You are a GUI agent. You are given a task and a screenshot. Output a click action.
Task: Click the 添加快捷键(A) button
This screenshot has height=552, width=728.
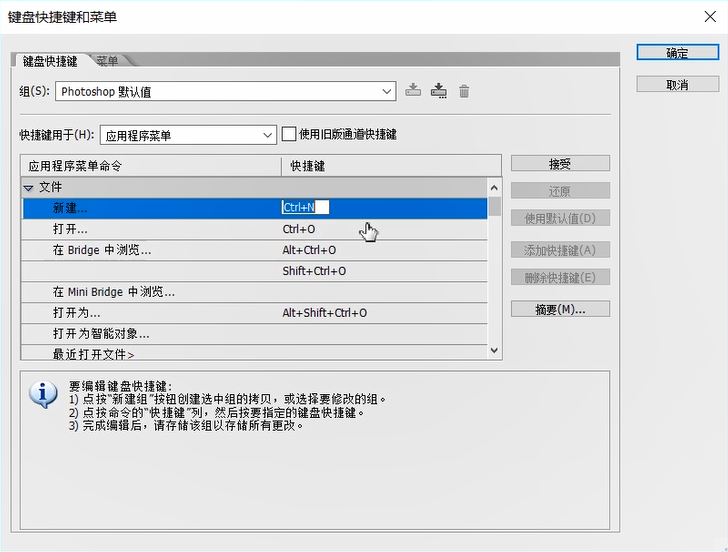[x=560, y=250]
